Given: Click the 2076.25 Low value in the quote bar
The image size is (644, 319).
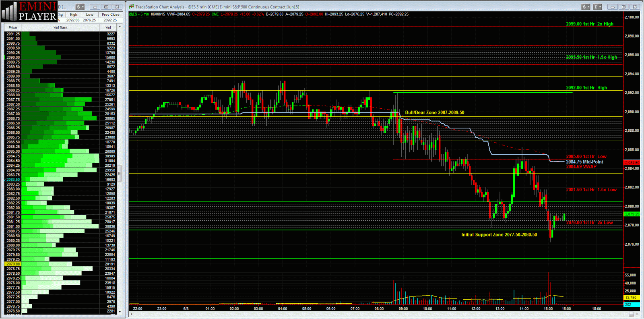Looking at the screenshot, I should pos(89,20).
